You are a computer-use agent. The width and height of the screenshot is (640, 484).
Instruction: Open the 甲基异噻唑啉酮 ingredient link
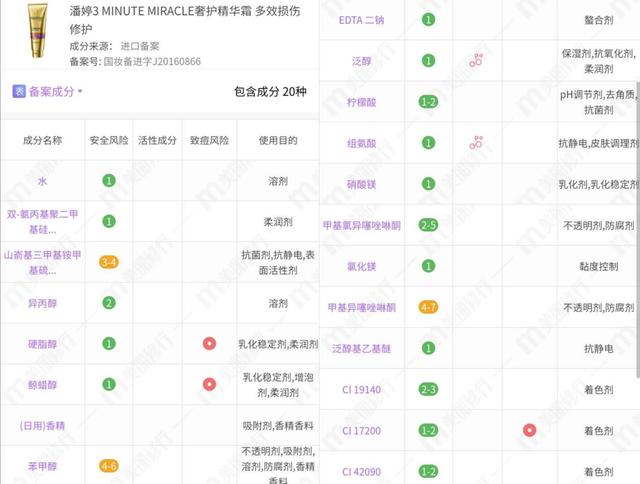pos(362,307)
